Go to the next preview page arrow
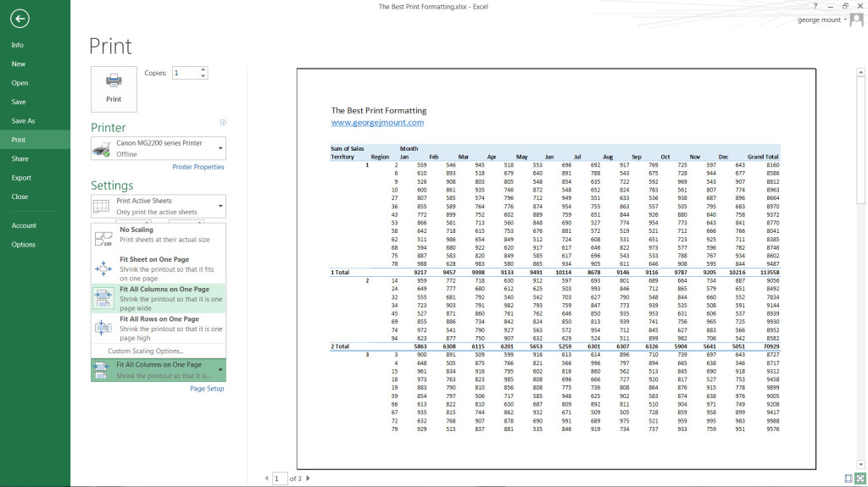The image size is (868, 487). (x=308, y=479)
